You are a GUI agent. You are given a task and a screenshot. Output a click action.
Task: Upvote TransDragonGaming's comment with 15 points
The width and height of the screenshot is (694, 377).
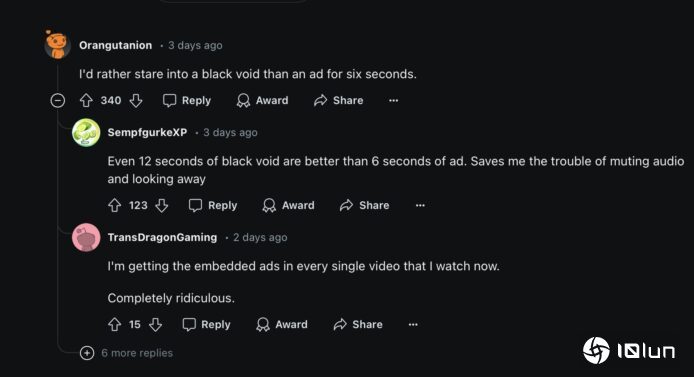pyautogui.click(x=115, y=325)
